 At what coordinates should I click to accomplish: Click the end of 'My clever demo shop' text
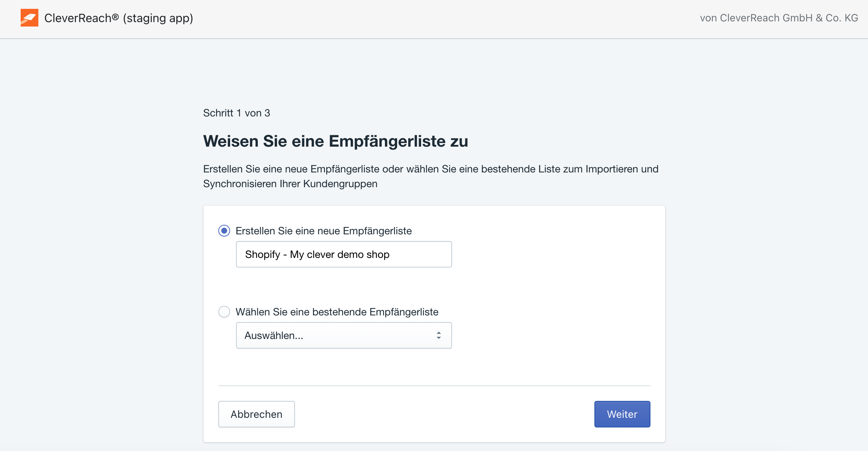coord(389,254)
